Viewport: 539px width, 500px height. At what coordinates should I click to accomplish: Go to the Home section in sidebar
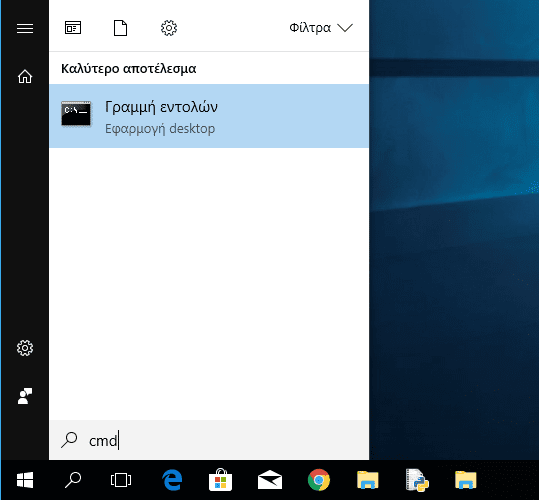pos(25,76)
